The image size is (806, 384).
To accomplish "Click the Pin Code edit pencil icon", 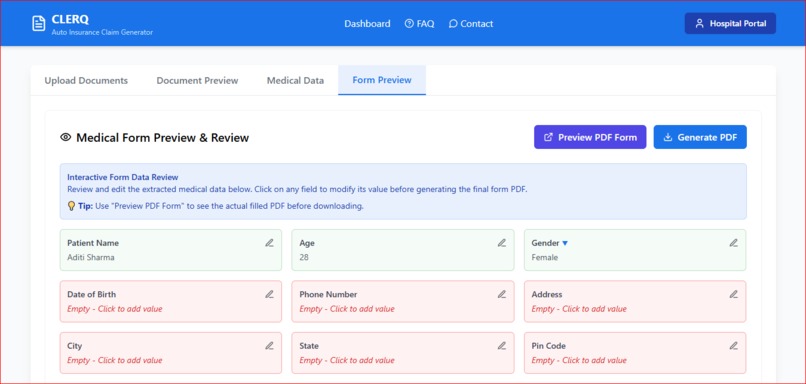I will (x=734, y=345).
